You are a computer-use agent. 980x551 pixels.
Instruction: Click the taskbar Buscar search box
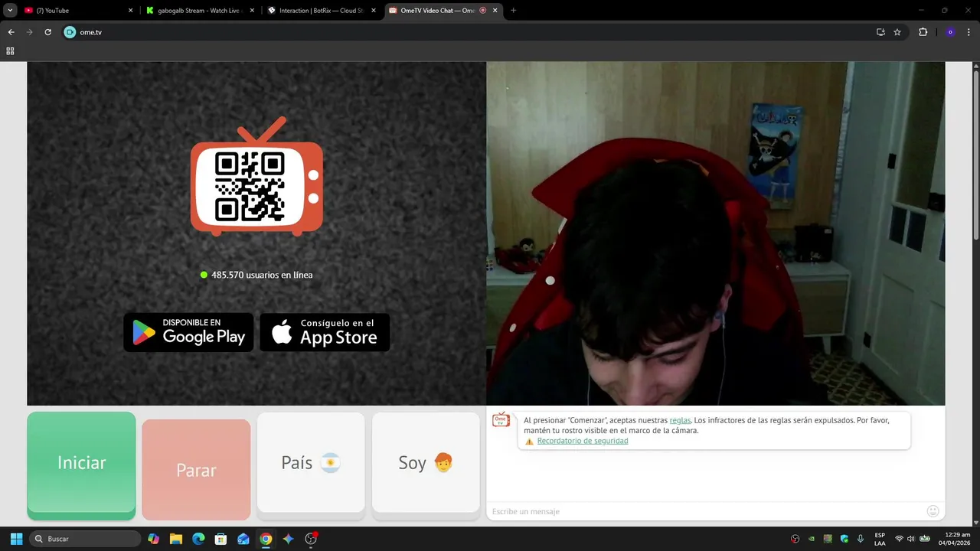click(x=85, y=539)
